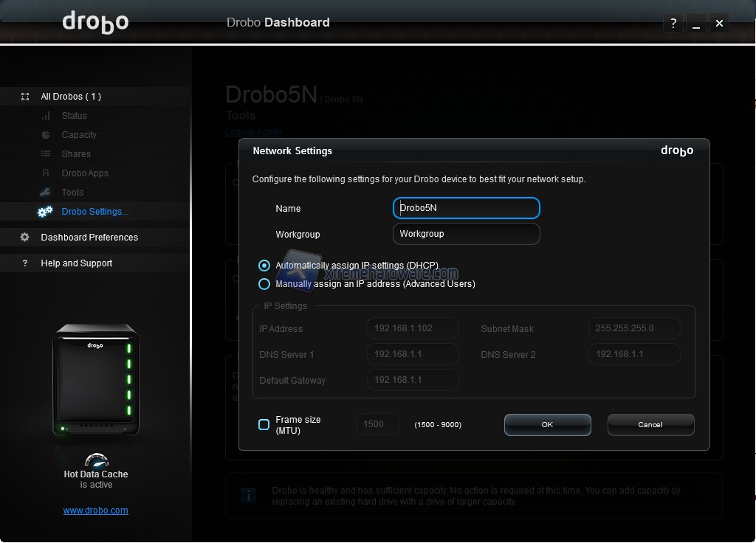Viewport: 756px width, 543px height.
Task: Click the Tools wrench icon
Action: pyautogui.click(x=46, y=193)
